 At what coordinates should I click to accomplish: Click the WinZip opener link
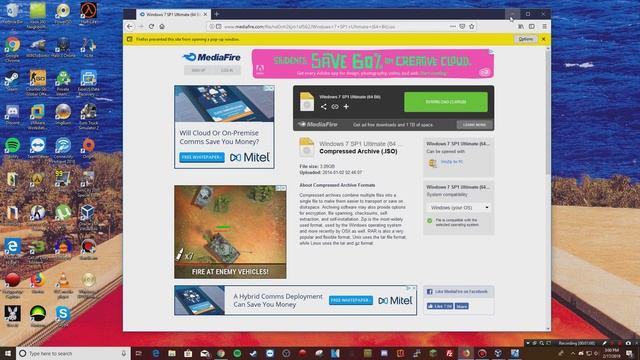(451, 162)
